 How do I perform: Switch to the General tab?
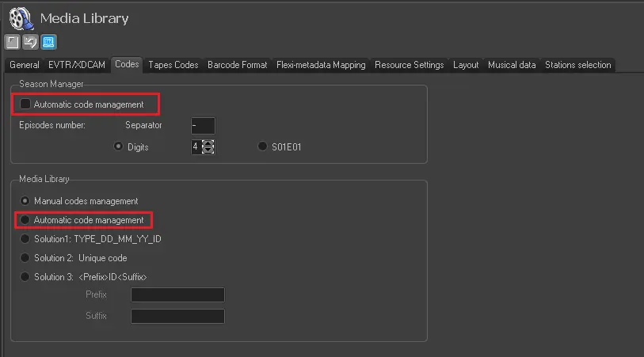25,65
